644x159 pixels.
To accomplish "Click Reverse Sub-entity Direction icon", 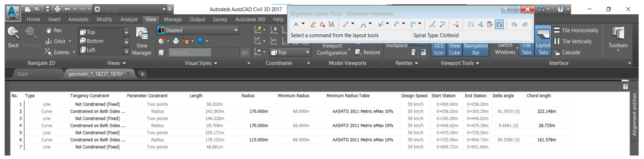I will point(443,25).
